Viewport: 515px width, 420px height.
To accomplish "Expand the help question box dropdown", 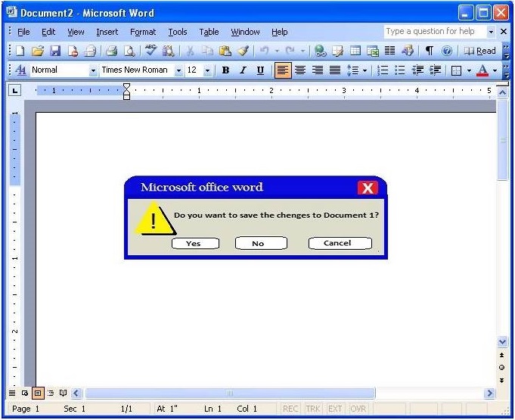I will (x=491, y=32).
